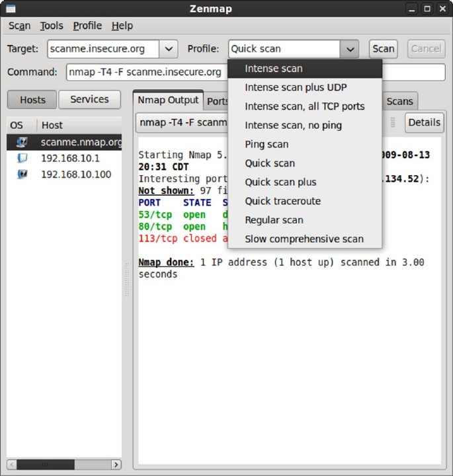Choose Intense scan profile
453x476 pixels.
coord(305,69)
